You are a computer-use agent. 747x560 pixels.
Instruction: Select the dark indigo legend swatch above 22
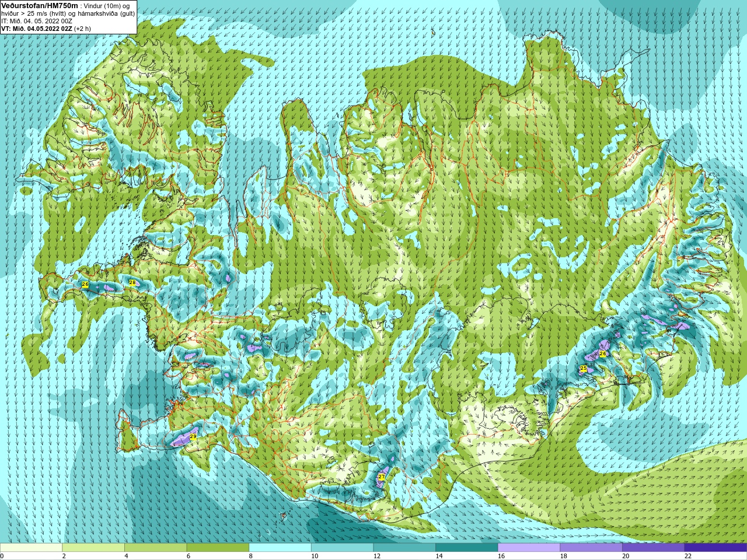click(716, 548)
